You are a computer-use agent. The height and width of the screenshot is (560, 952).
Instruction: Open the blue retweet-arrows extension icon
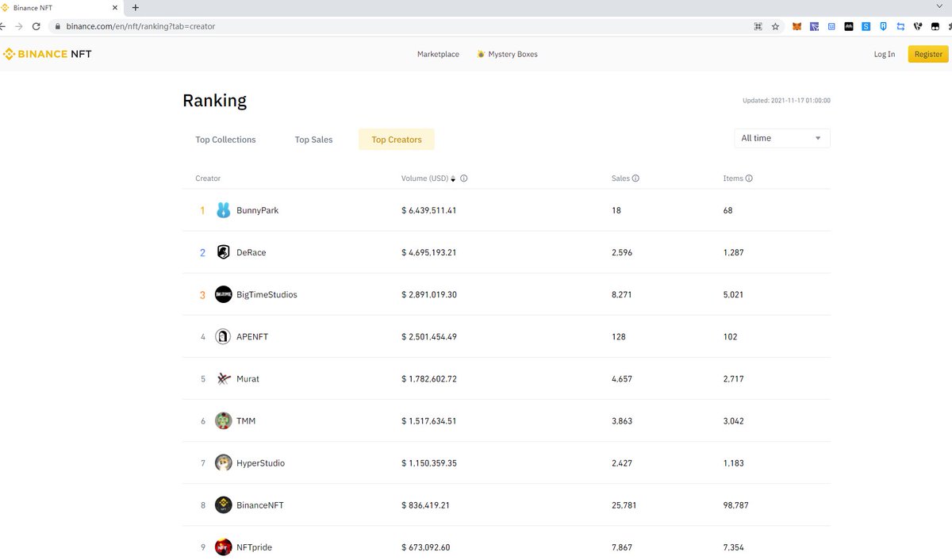tap(900, 26)
